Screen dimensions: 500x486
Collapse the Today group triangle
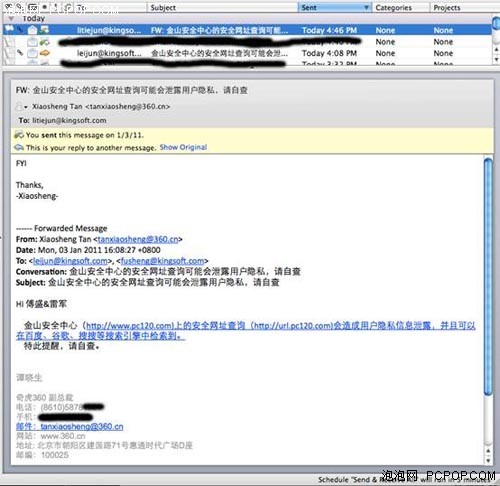11,19
